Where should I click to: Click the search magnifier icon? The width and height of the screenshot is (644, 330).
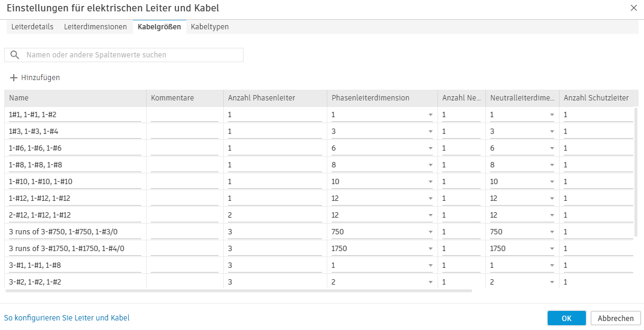[15, 55]
